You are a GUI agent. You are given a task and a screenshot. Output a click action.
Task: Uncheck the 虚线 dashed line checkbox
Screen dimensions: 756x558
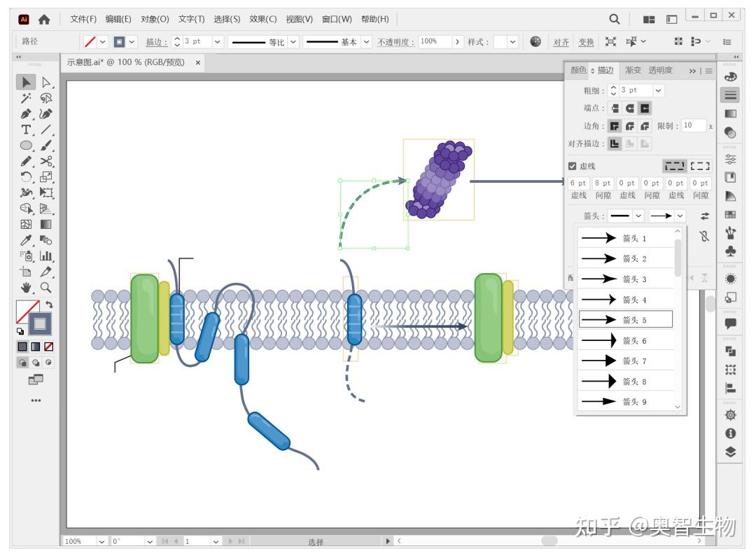click(573, 167)
